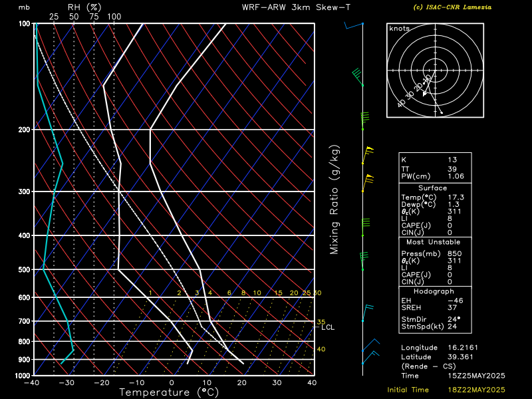Click the 'Mixing Ratio (g/kg)' vertical label
The image size is (532, 399).
pos(334,200)
